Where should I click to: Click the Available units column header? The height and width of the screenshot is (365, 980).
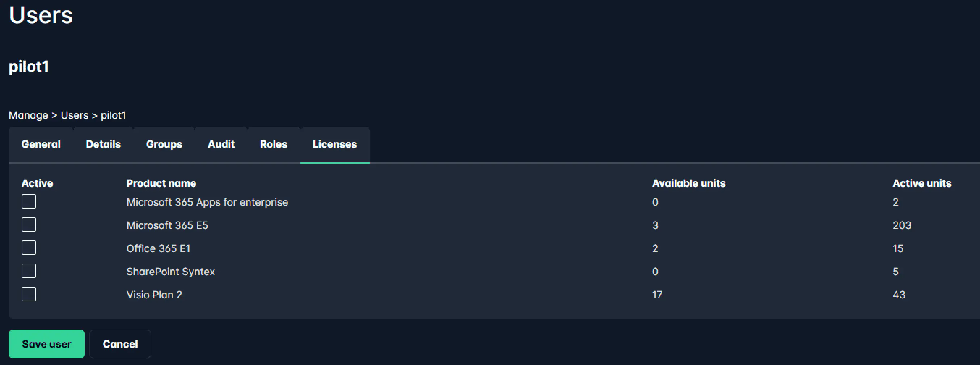click(x=689, y=183)
